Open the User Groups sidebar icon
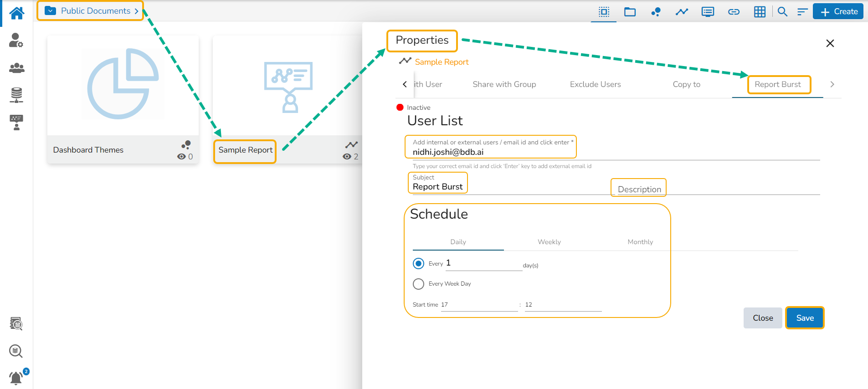The height and width of the screenshot is (389, 868). tap(16, 68)
